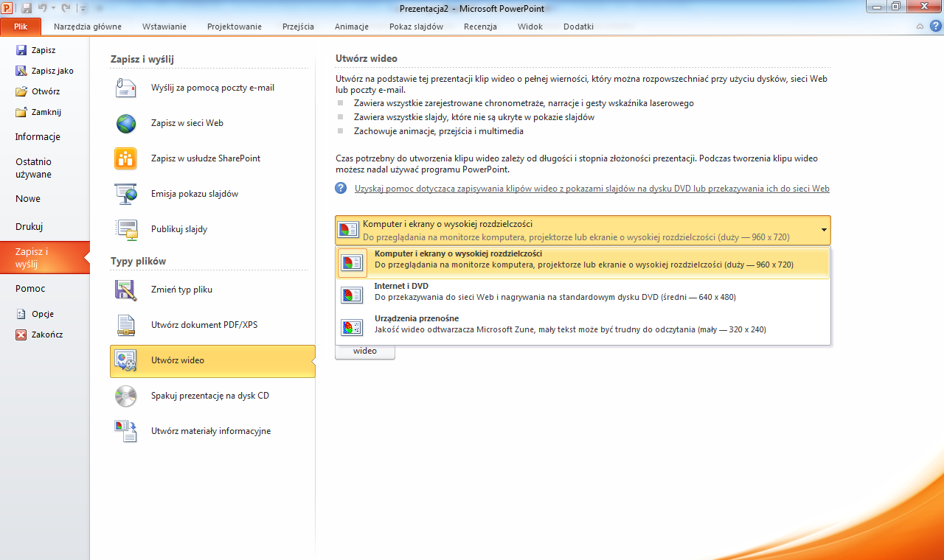Viewport: 944px width, 560px height.
Task: Open the Uzyskaj pomoc dotyczącą zapisywania klipów wideo link
Action: point(592,189)
